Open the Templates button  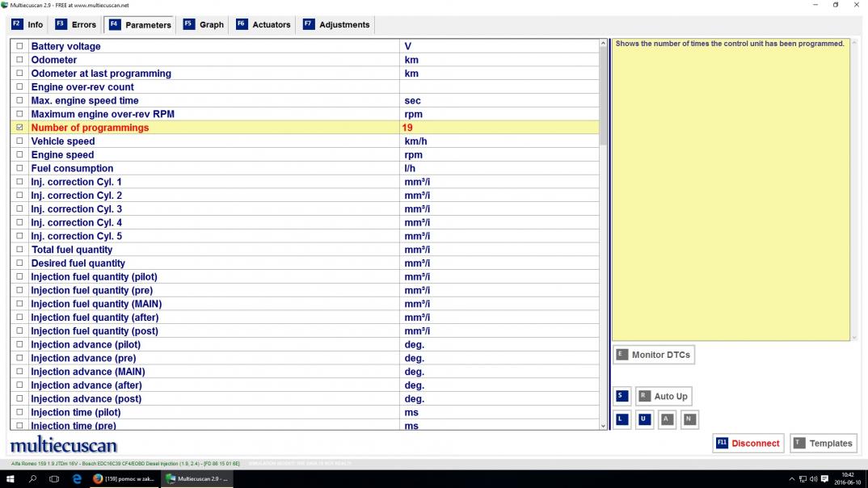click(x=824, y=444)
